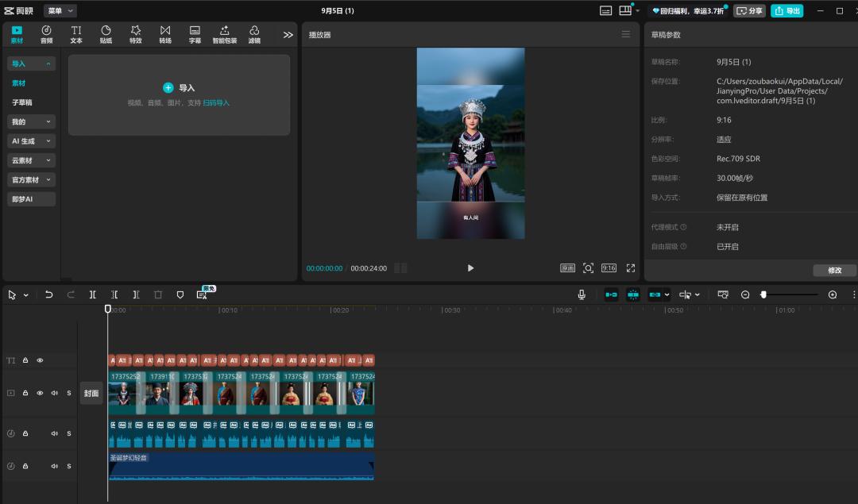Hide the text track with the eye icon
Screen dimensions: 858x504
coord(41,360)
